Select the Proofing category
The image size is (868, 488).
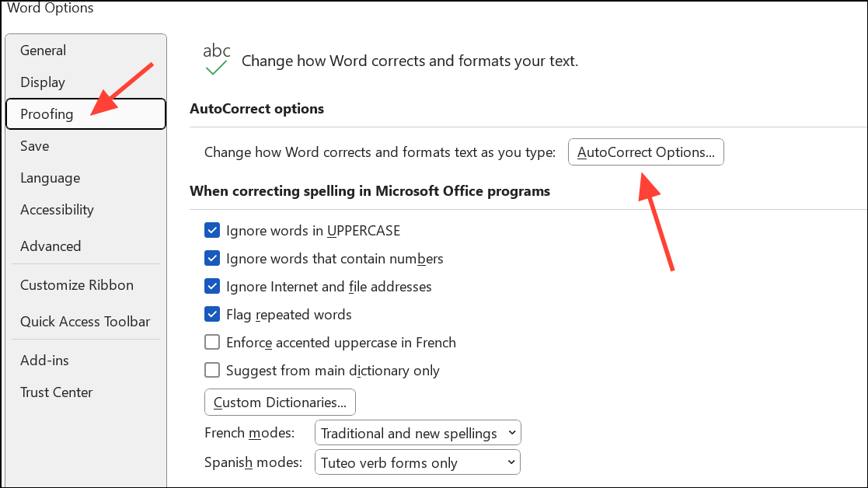pos(85,114)
